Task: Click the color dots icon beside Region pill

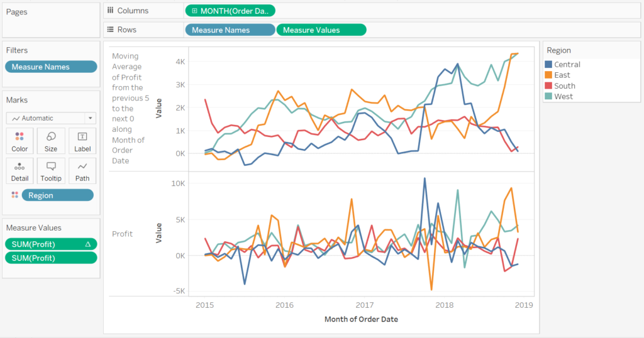Action: click(15, 195)
